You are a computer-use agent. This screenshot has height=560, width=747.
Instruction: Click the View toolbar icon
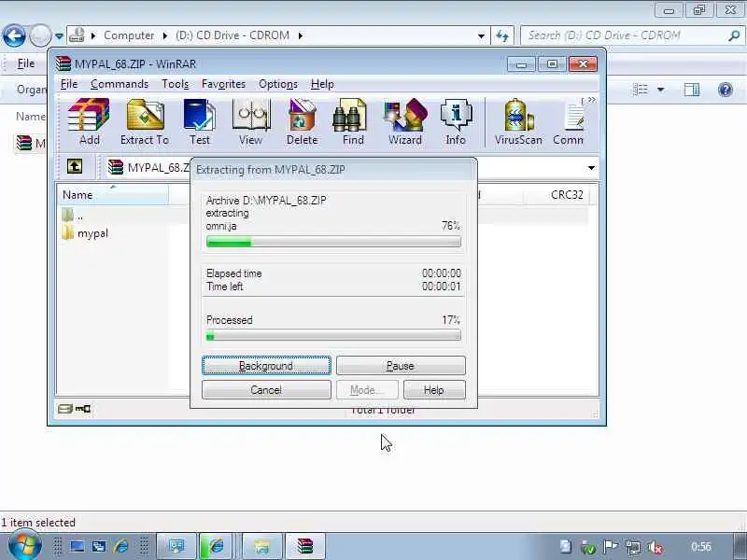pyautogui.click(x=250, y=122)
